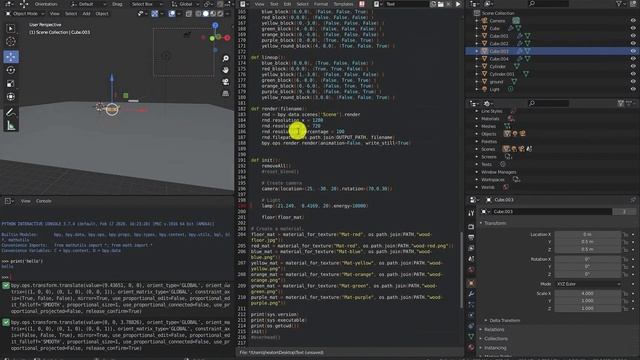Activate the Scale tool
The image size is (640, 360).
pyautogui.click(x=11, y=84)
